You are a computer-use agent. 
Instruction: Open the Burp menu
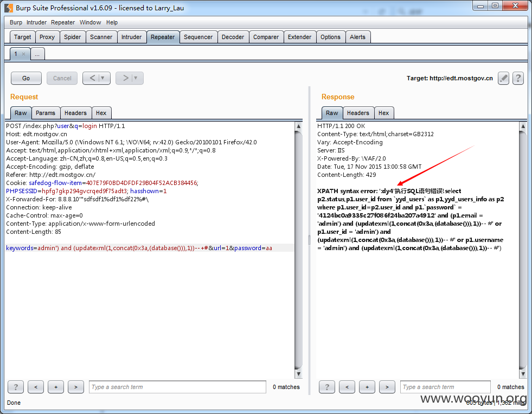click(16, 22)
